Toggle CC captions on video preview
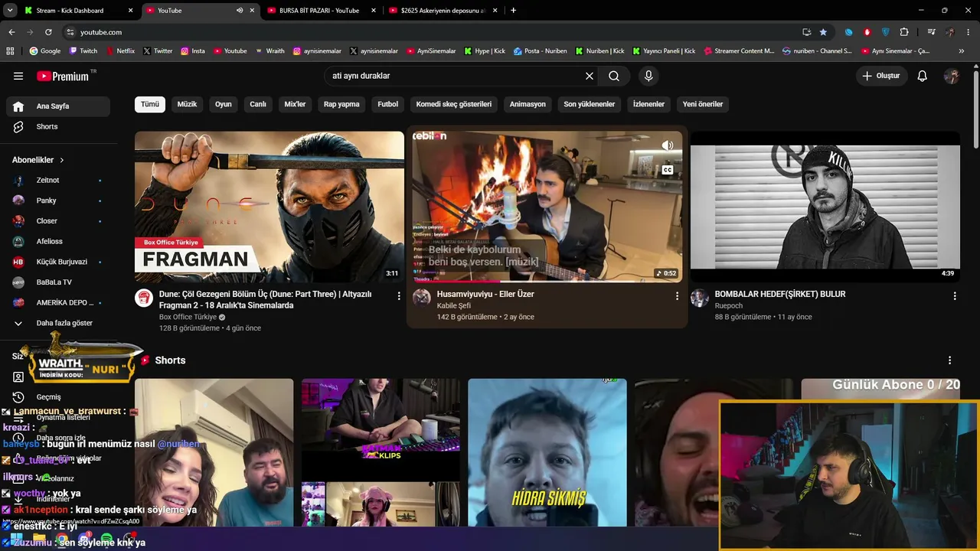 click(x=668, y=170)
